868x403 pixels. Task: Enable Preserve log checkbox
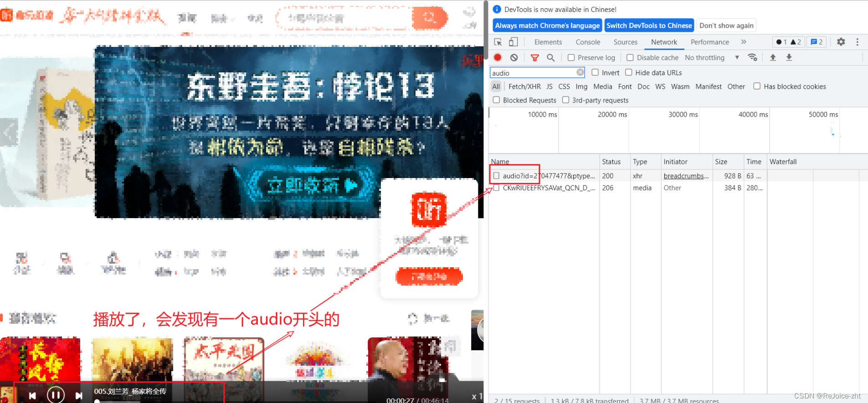(571, 58)
